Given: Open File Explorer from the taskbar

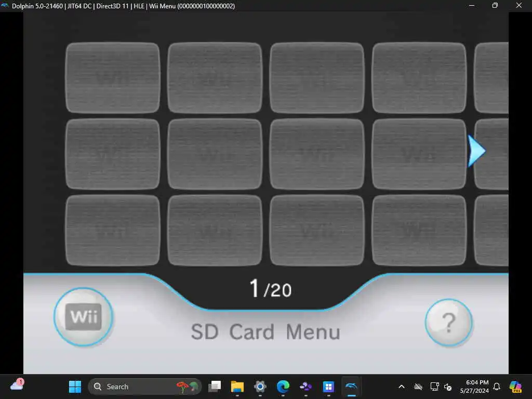Looking at the screenshot, I should [237, 387].
